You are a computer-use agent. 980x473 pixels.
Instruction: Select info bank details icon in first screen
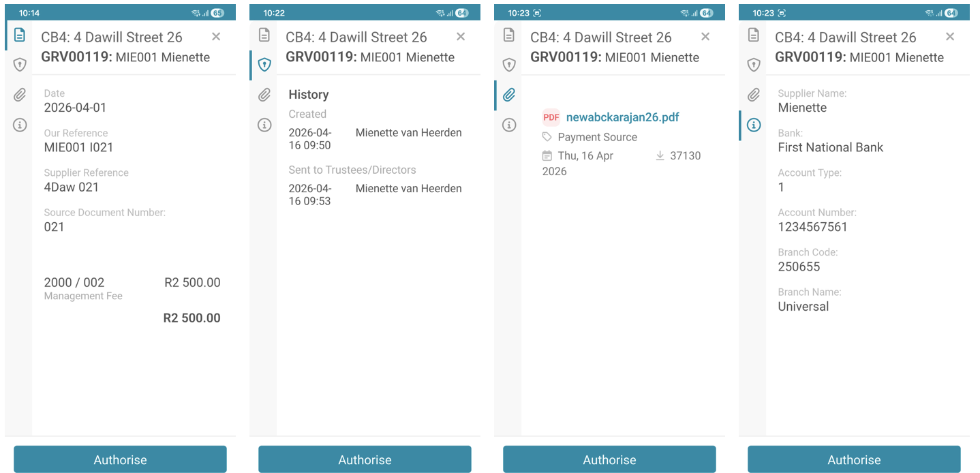19,125
